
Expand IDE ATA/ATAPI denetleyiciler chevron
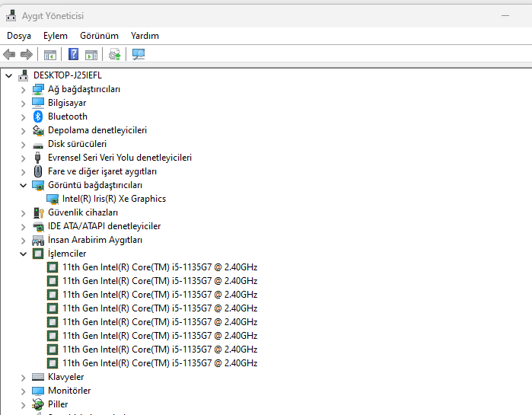pyautogui.click(x=23, y=227)
